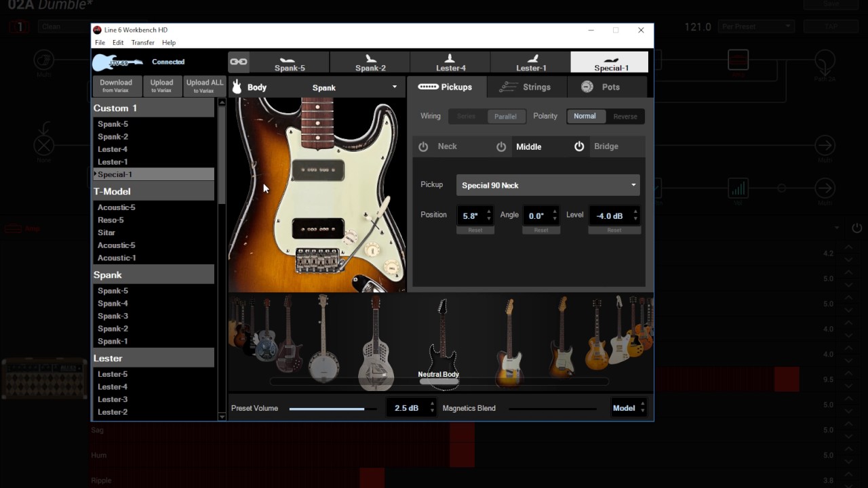
Task: Set wiring to Parallel
Action: [505, 117]
